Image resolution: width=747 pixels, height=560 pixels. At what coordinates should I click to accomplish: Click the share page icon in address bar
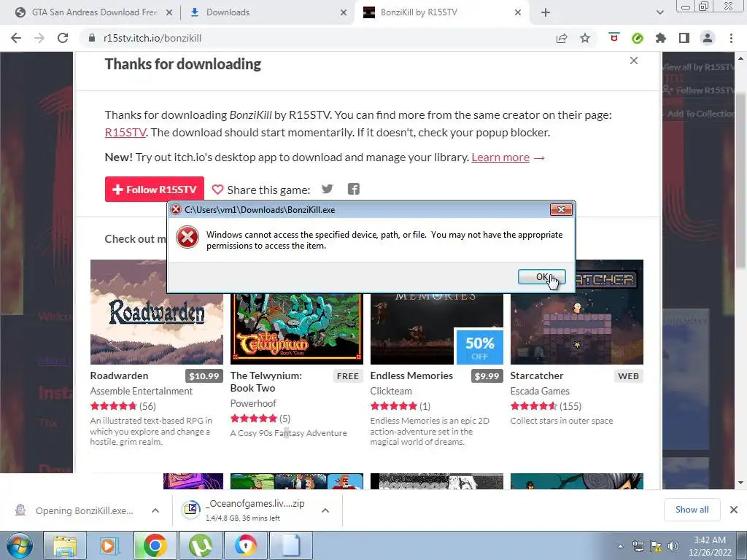coord(562,38)
